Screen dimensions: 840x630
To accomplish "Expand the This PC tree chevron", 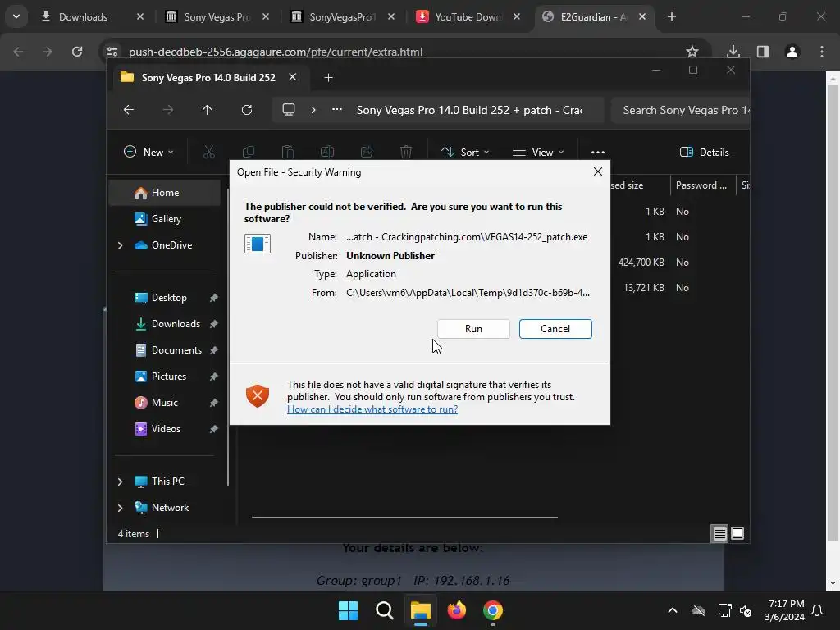I will coord(120,482).
